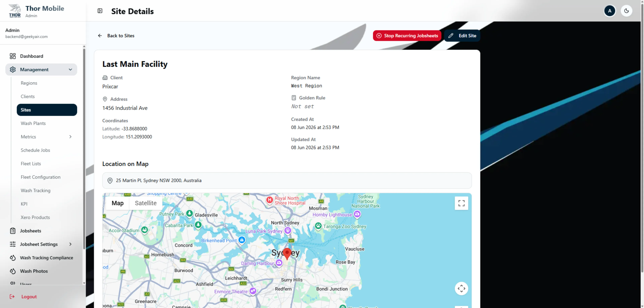Screen dimensions: 644x308
Task: Click the Golden Rule calculator icon
Action: (x=294, y=98)
